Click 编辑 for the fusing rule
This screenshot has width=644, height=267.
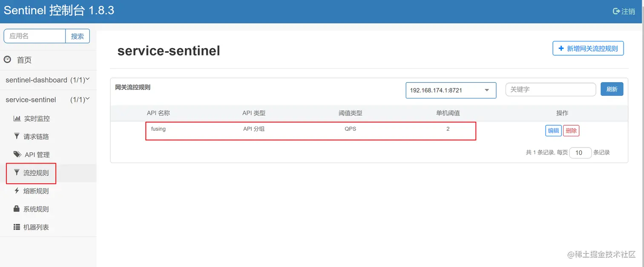[x=553, y=131]
